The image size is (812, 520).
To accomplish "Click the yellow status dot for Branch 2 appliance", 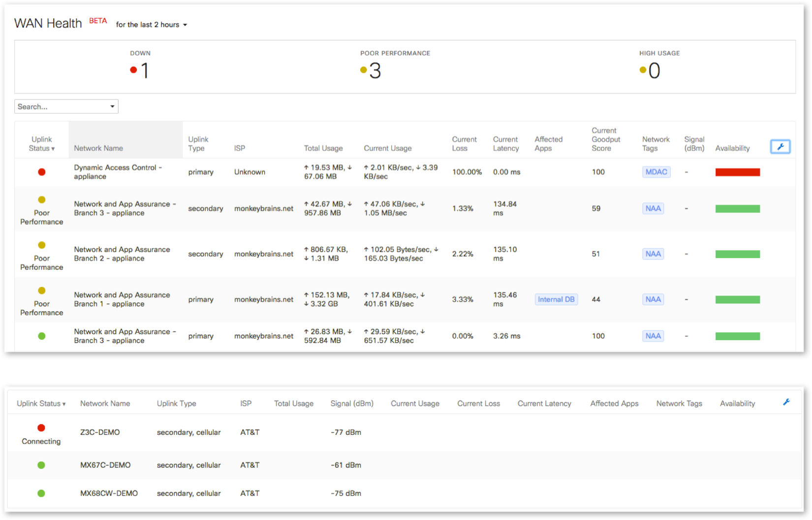I will [42, 245].
